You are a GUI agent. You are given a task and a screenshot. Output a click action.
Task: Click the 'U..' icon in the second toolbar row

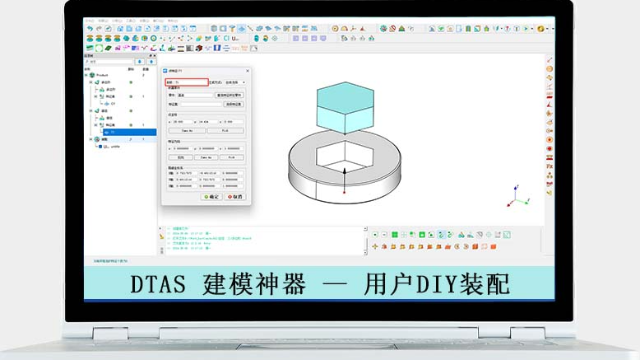(x=236, y=38)
